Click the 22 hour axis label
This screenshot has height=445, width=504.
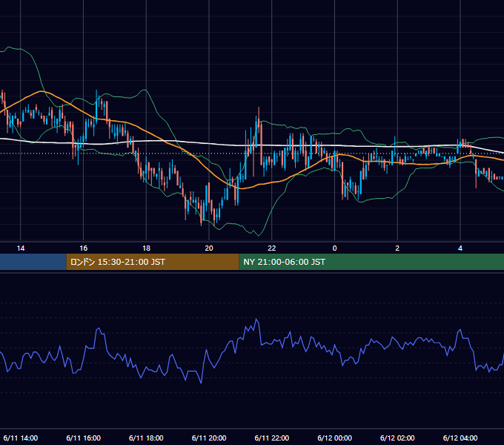(x=272, y=248)
